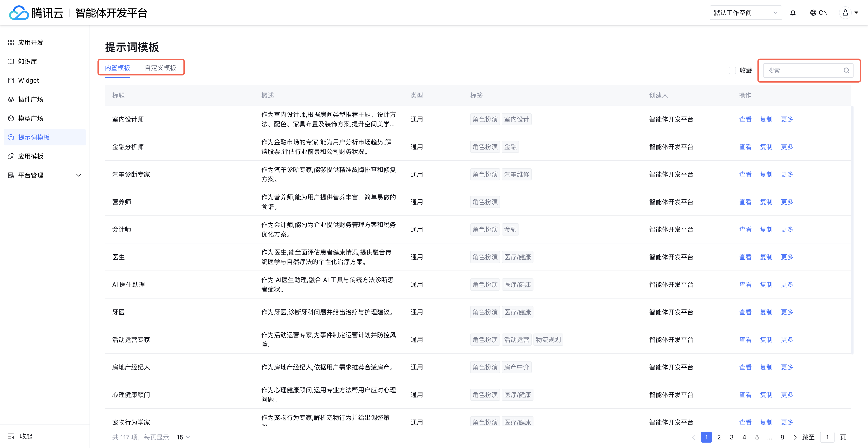Go to 插件广场 in sidebar
The width and height of the screenshot is (868, 448).
(x=30, y=99)
